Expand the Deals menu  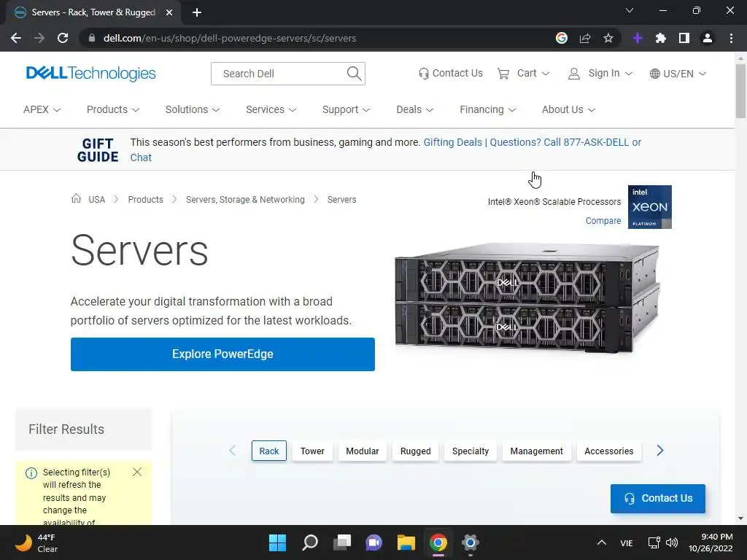[414, 109]
